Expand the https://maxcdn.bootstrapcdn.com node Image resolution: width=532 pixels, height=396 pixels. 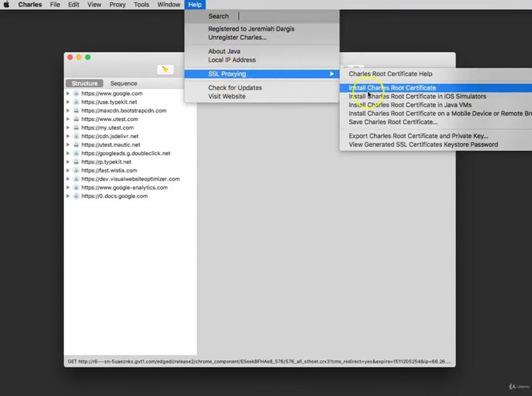68,111
